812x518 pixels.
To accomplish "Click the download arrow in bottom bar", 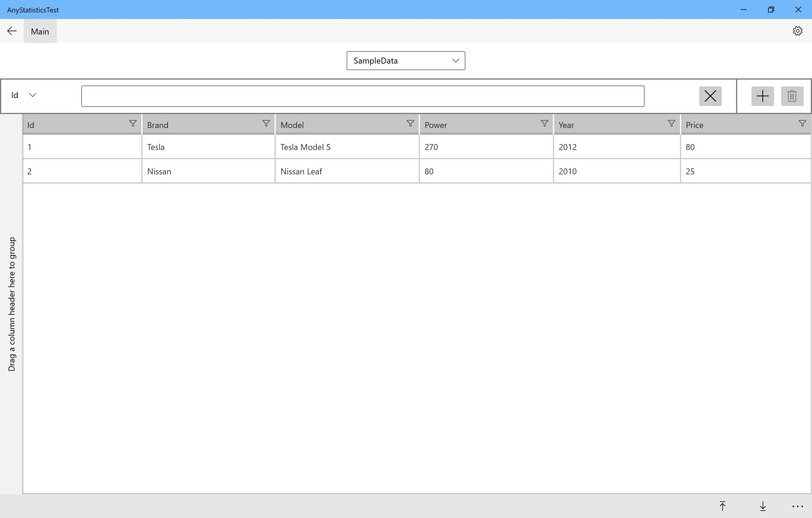I will coord(763,506).
